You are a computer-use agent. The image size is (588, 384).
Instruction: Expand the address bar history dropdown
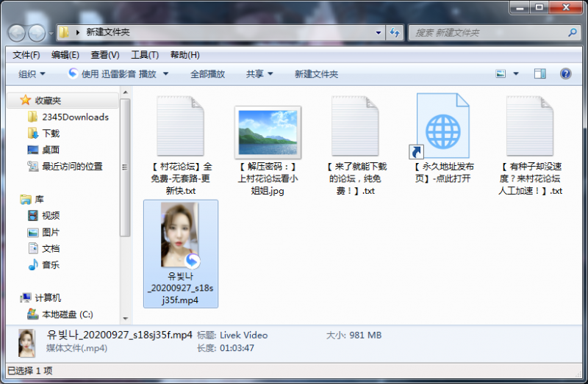point(379,32)
